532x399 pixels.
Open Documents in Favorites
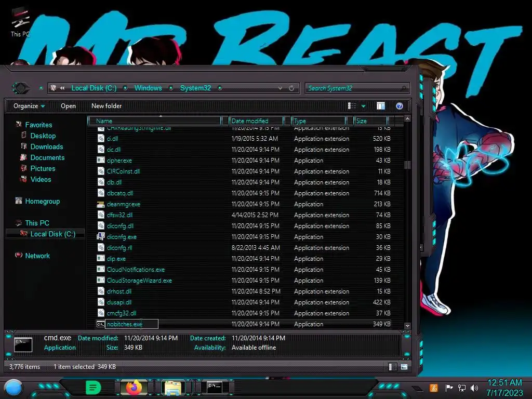coord(47,157)
